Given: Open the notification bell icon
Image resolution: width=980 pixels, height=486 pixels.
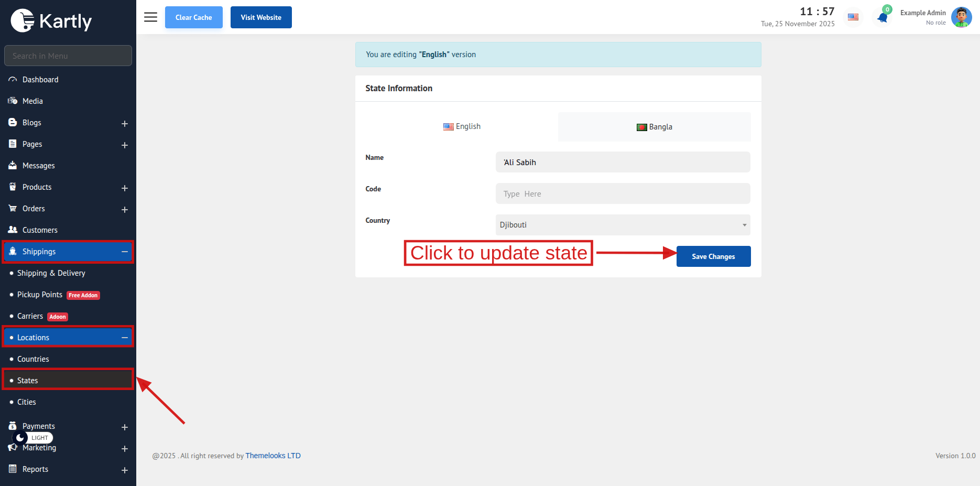Looking at the screenshot, I should (883, 18).
